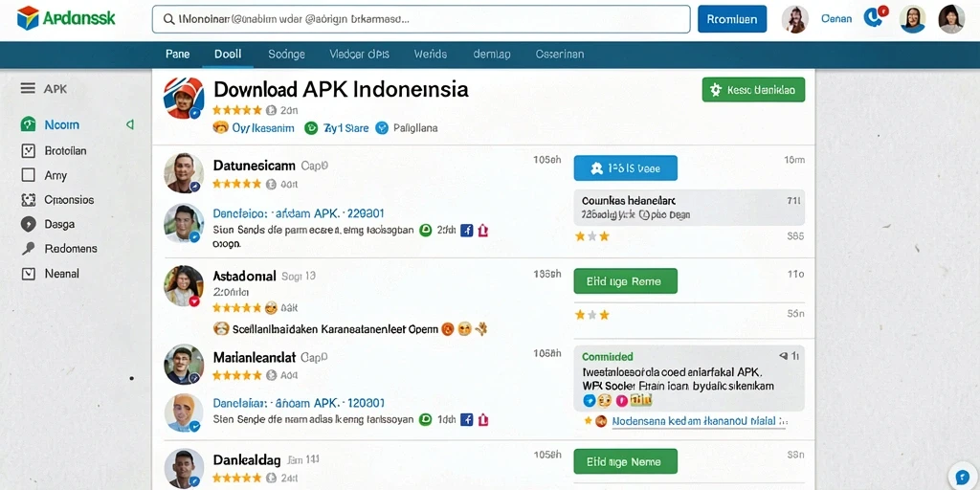Click the Eltid uge Neme green button
The width and height of the screenshot is (980, 490).
coord(625,462)
